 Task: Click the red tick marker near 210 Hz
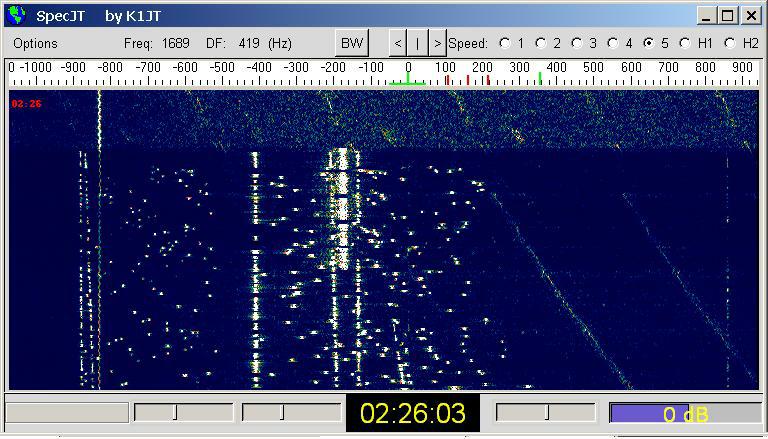[488, 80]
